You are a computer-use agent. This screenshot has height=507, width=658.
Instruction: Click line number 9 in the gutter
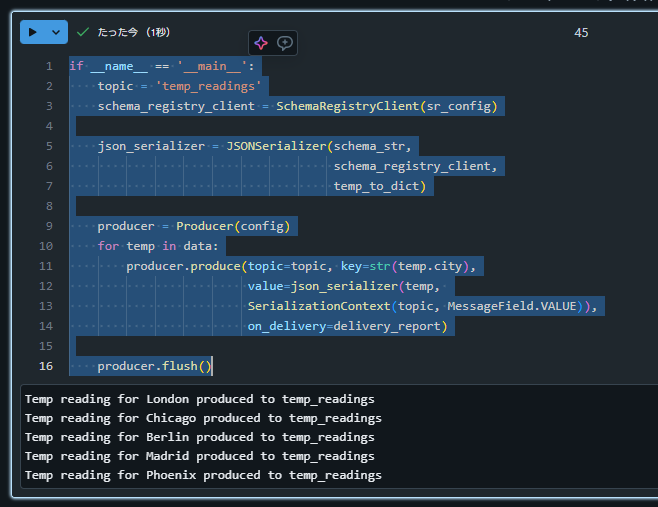(50, 226)
